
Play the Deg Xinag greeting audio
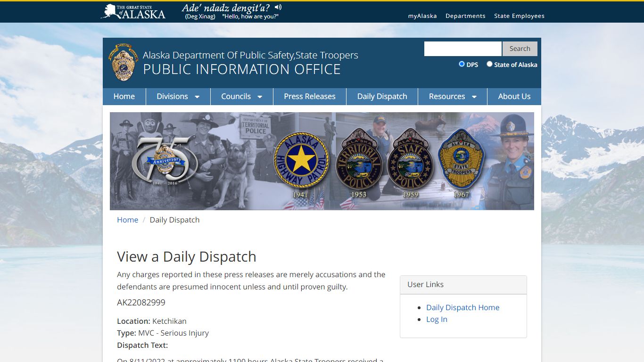coord(278,7)
